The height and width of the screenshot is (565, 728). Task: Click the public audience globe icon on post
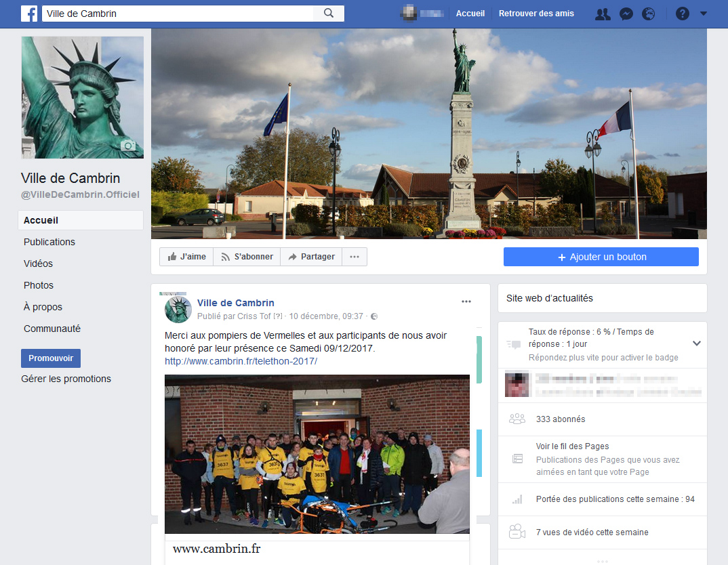click(x=374, y=316)
